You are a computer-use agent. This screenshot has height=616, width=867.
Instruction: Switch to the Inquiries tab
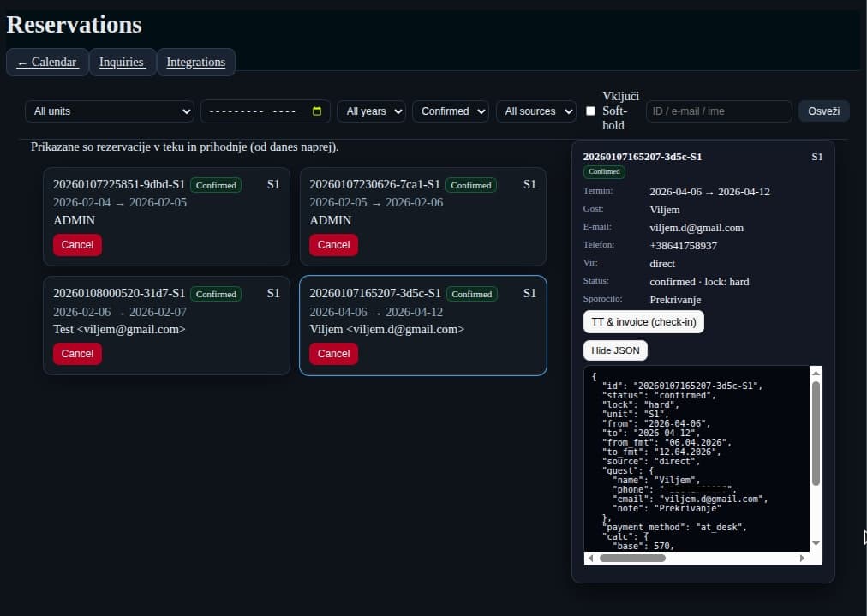[x=122, y=62]
